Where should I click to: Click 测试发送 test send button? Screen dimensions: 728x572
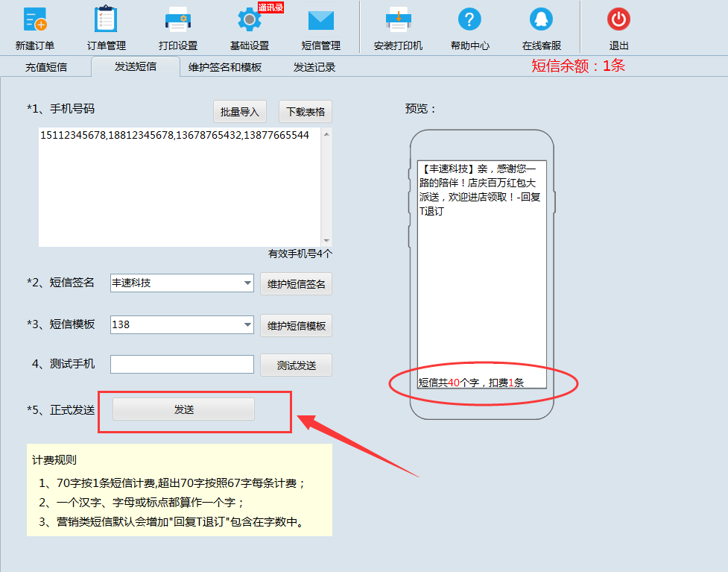click(x=297, y=365)
